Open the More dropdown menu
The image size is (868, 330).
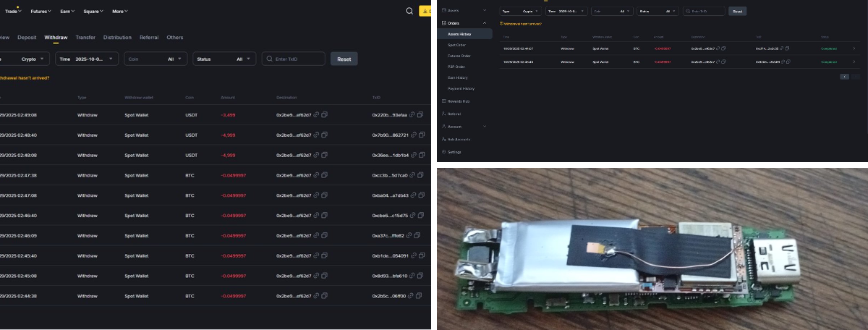tap(120, 11)
